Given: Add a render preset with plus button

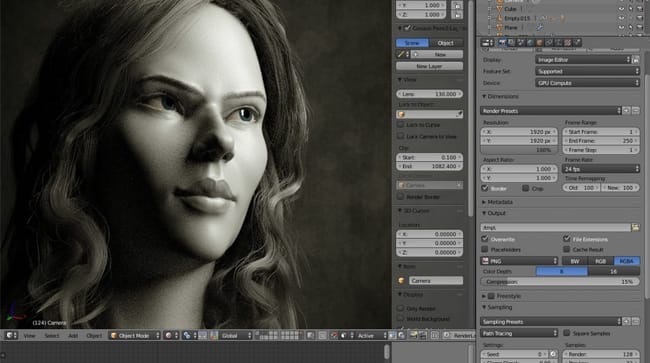Looking at the screenshot, I should pyautogui.click(x=627, y=111).
